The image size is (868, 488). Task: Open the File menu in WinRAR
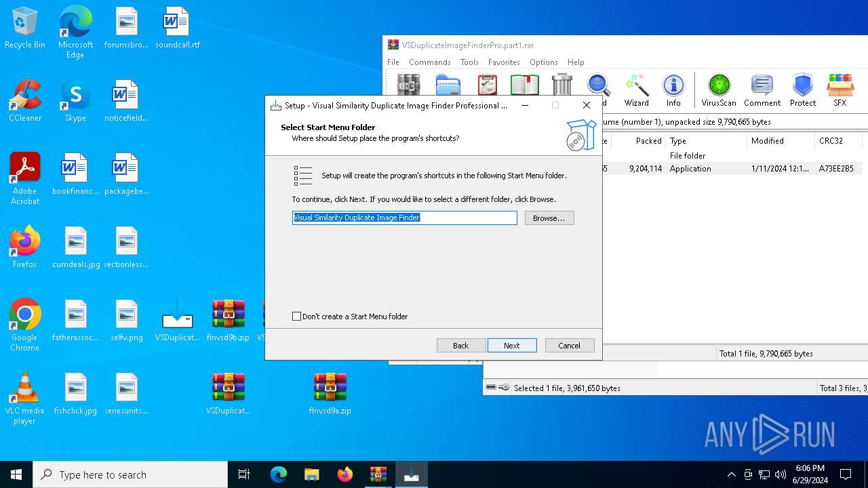point(393,62)
